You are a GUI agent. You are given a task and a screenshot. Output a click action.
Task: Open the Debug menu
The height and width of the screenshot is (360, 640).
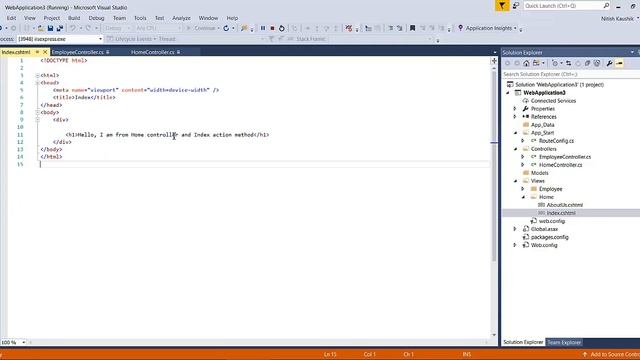[96, 18]
